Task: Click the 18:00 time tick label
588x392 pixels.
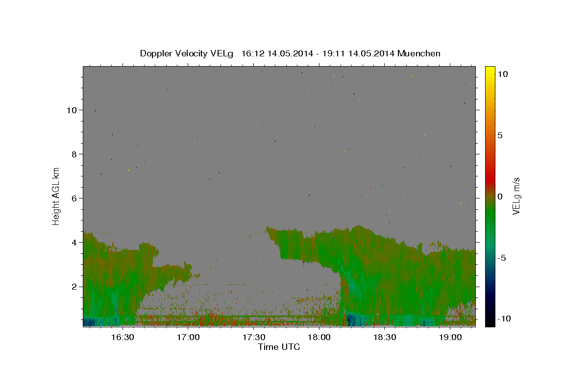Action: 319,338
